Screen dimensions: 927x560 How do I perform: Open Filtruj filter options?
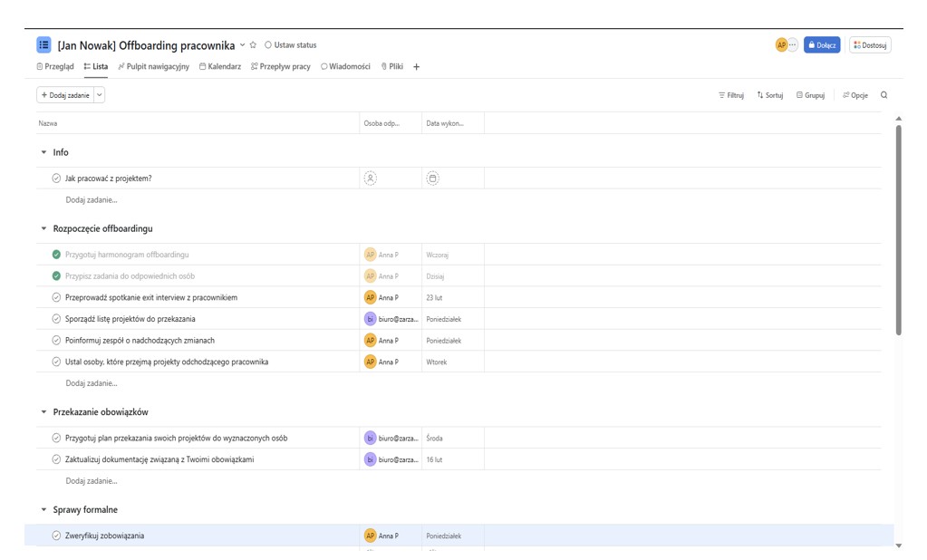[731, 95]
